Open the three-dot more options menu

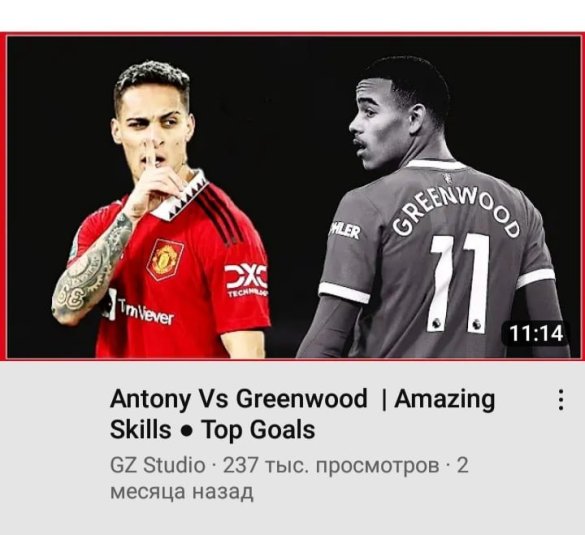(x=560, y=400)
